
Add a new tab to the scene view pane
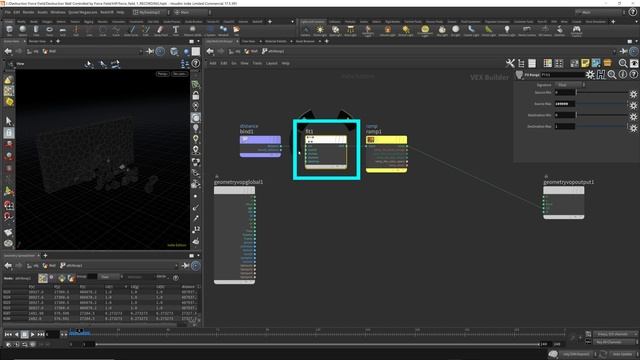tap(58, 41)
